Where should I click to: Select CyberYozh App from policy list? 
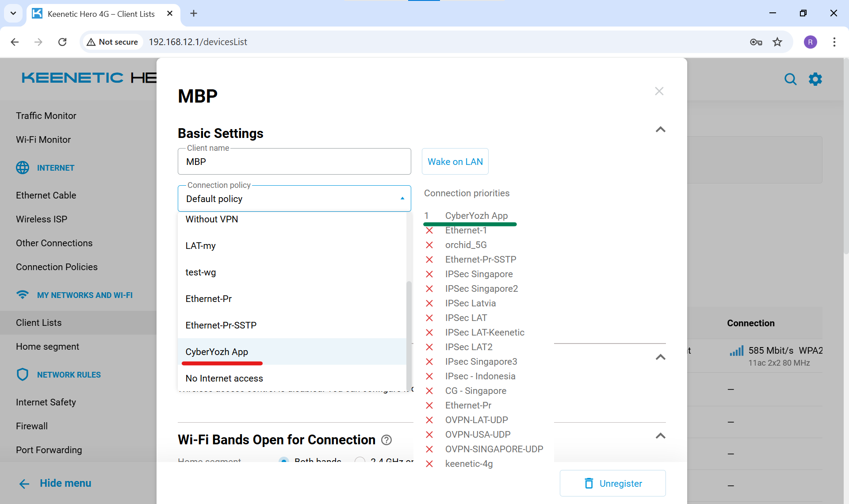point(217,352)
